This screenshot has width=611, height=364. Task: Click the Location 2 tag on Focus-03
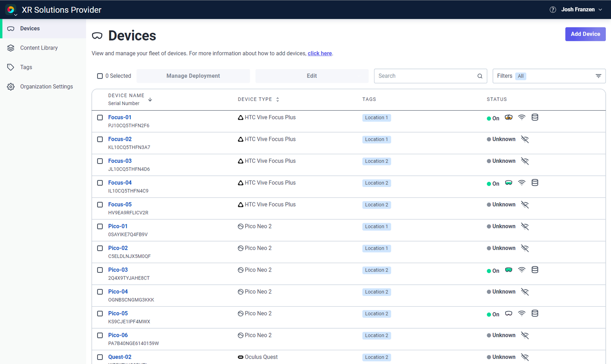click(376, 161)
